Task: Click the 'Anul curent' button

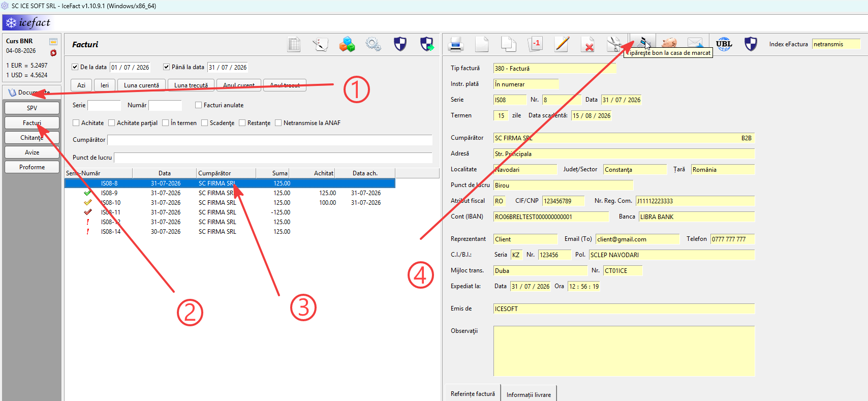Action: coord(239,85)
